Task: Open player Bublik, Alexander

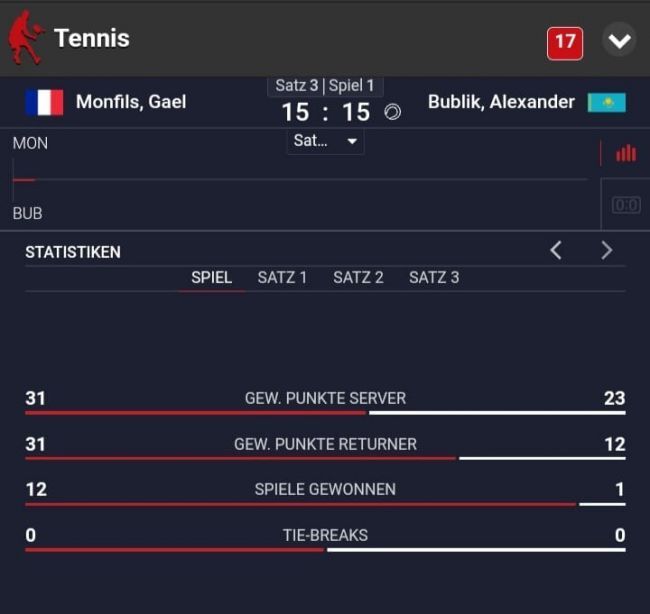Action: pos(501,102)
